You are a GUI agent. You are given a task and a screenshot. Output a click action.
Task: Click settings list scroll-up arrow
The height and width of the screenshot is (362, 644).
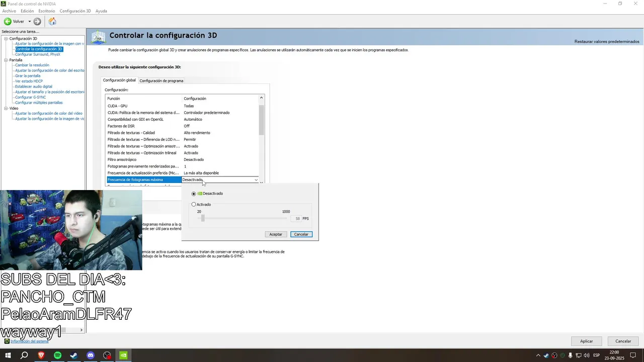[261, 98]
